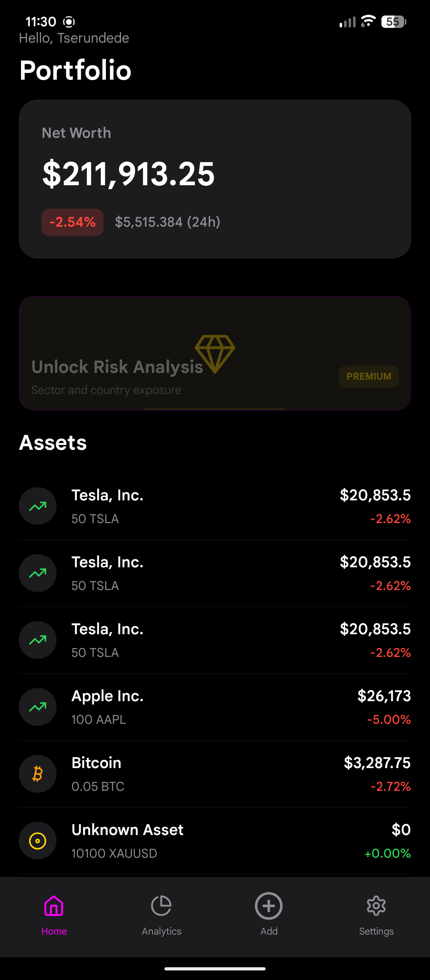This screenshot has height=980, width=430.
Task: Tap the -2.54% change badge
Action: 72,222
